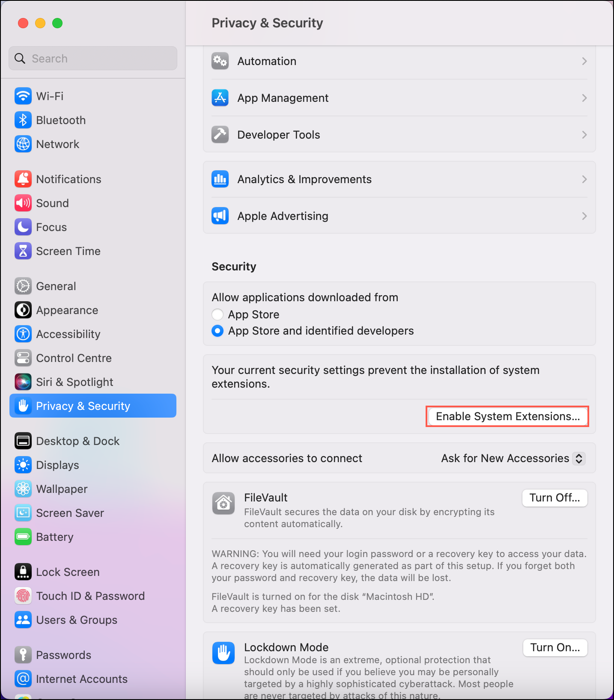Open Siri & Spotlight icon
Screen dimensions: 614x700
[23, 382]
